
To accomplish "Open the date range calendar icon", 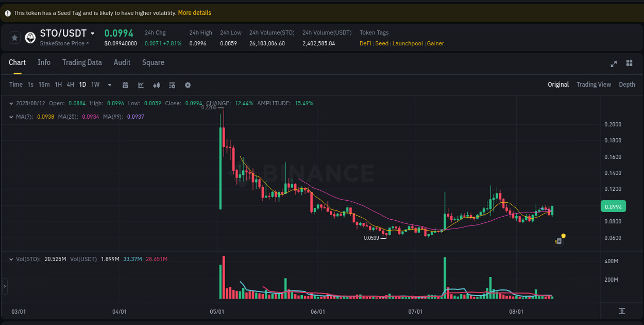I will tap(125, 85).
